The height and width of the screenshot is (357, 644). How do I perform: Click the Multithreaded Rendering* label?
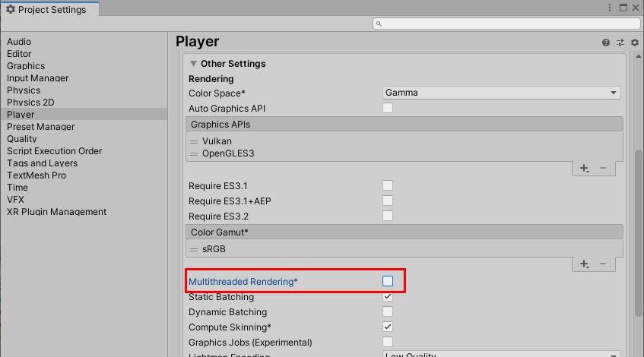[243, 282]
